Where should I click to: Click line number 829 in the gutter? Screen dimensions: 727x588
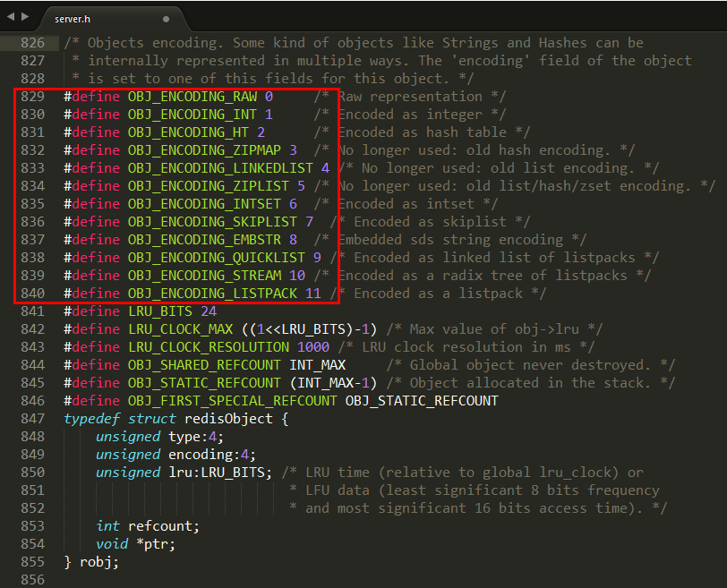tap(31, 97)
